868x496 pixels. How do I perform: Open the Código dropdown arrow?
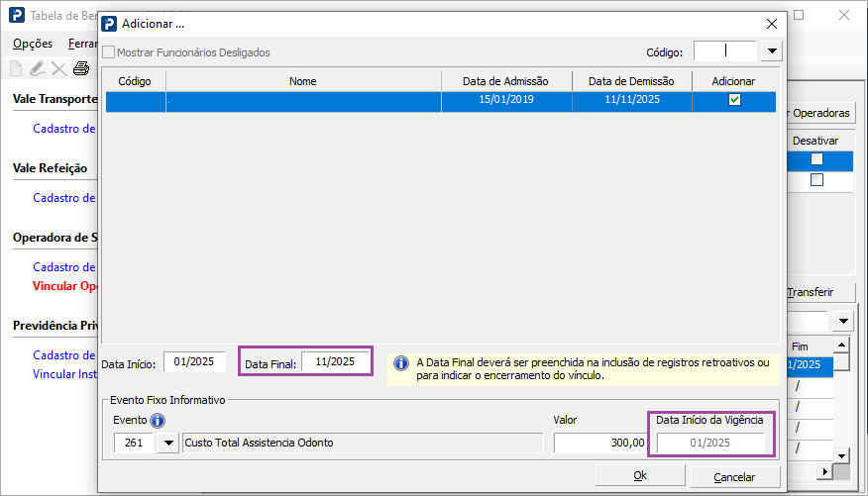click(772, 51)
